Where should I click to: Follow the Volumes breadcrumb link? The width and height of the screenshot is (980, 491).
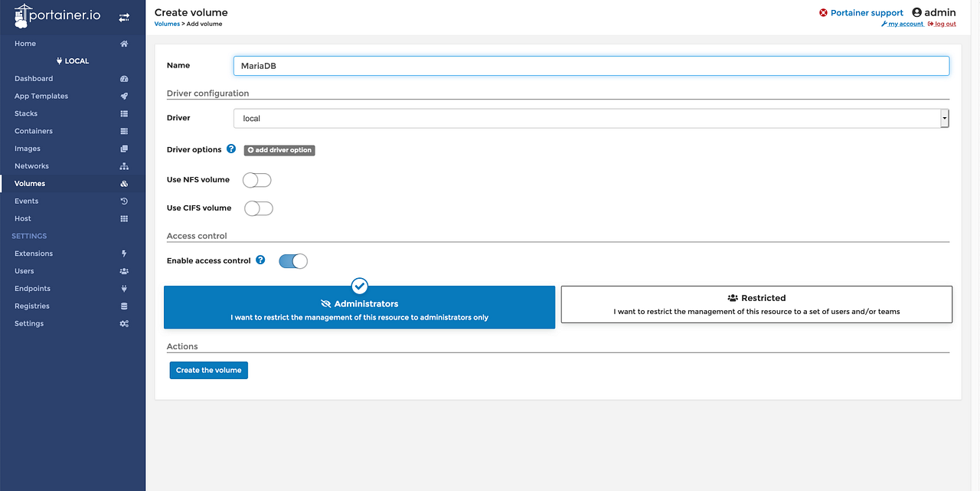click(x=167, y=23)
